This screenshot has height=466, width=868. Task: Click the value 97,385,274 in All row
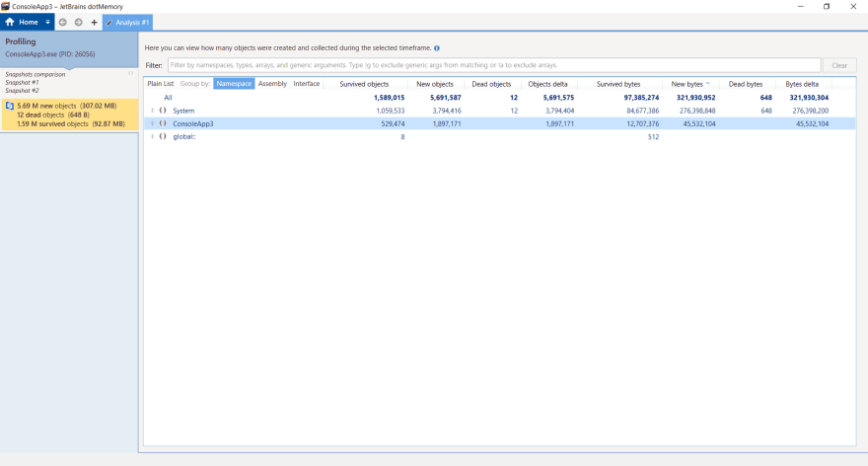[641, 98]
